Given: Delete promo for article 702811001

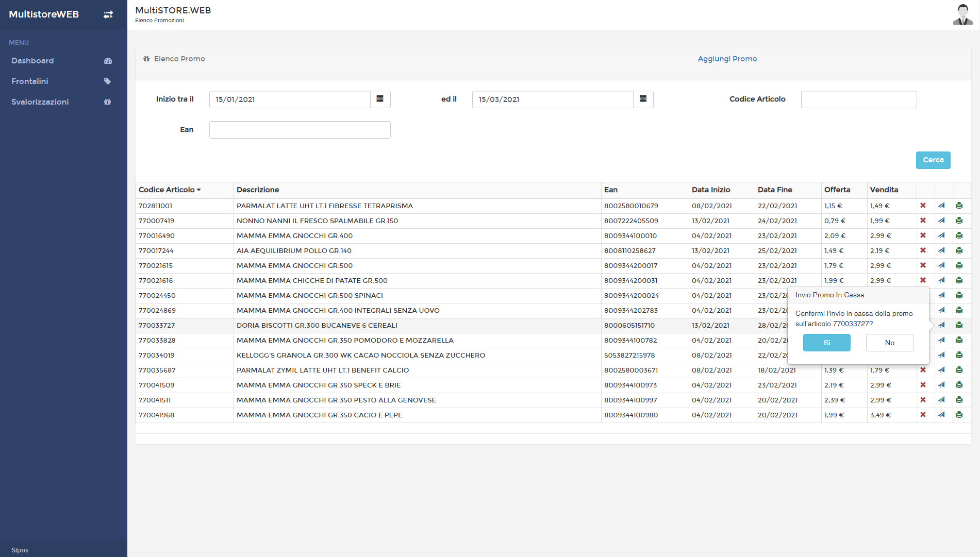Looking at the screenshot, I should tap(923, 206).
